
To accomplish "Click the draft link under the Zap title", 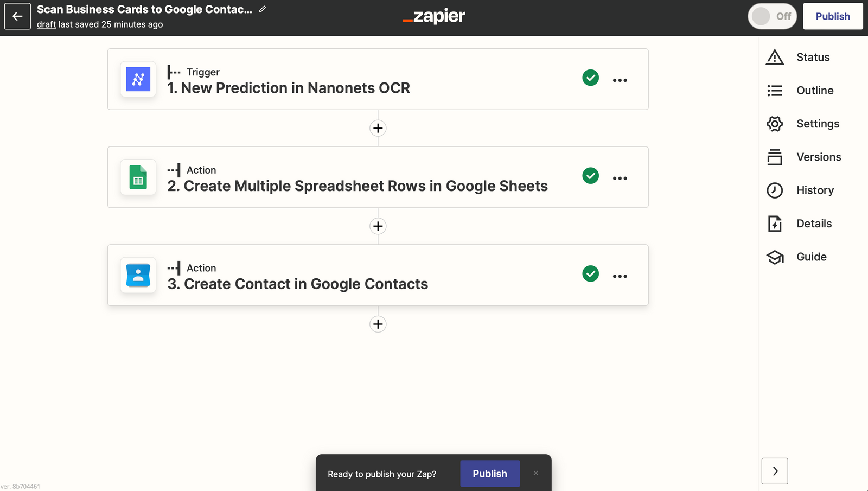I will click(46, 24).
